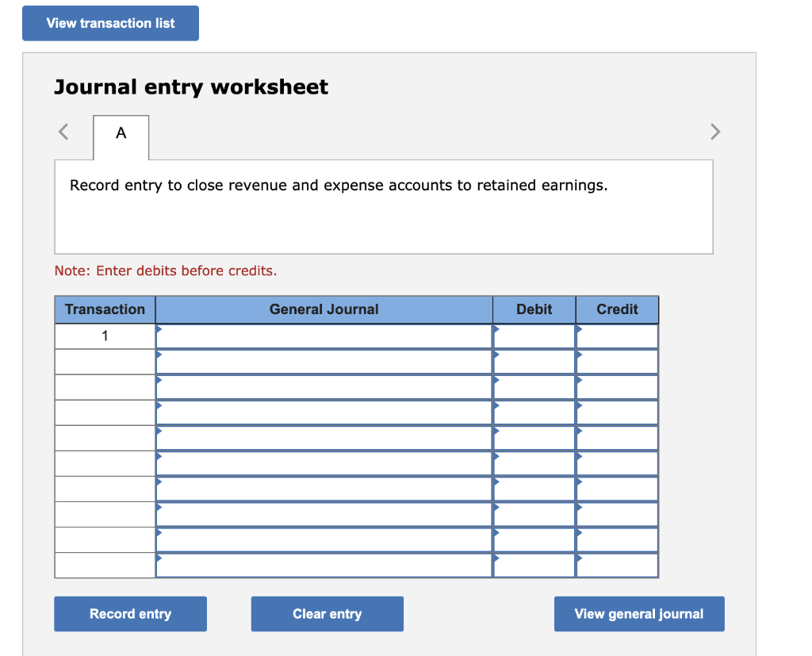Viewport: 812px width, 656px height.
Task: Open the View general journal button
Action: 639,614
